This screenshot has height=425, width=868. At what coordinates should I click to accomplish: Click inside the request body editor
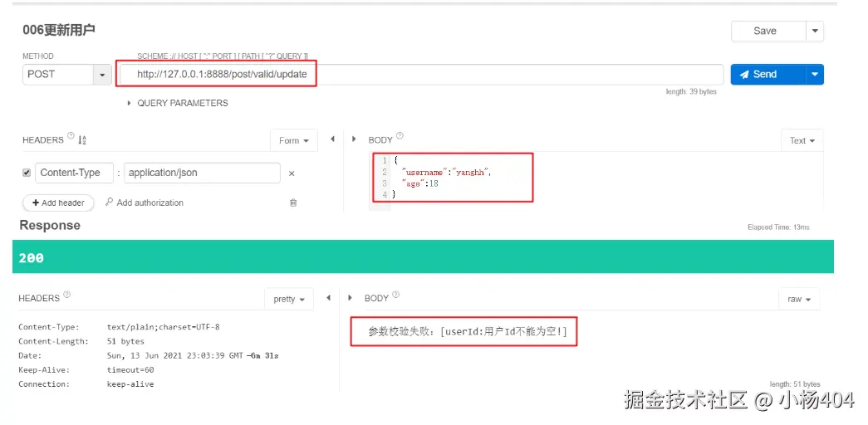point(595,182)
